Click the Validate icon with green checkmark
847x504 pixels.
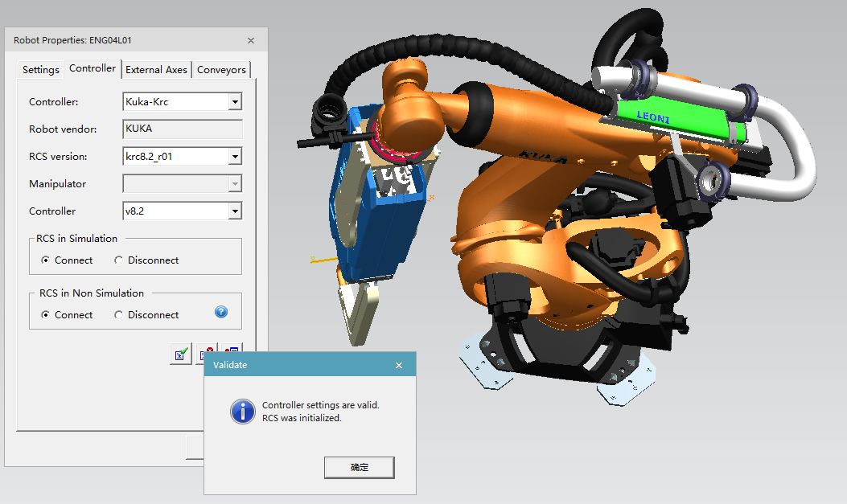[x=181, y=353]
